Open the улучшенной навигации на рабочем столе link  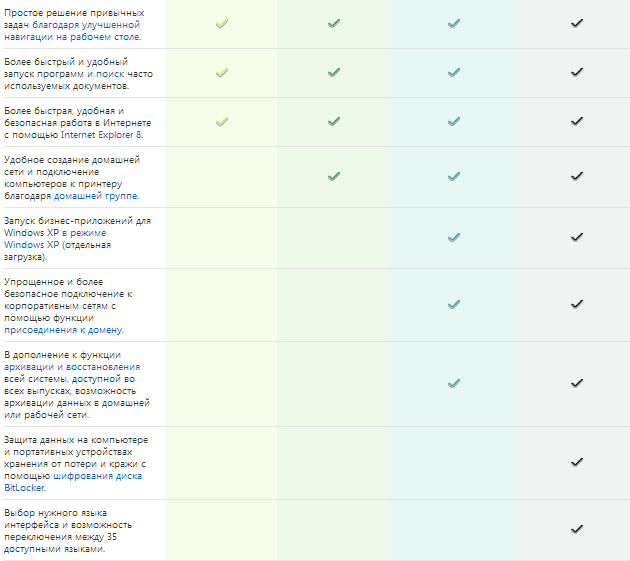point(72,31)
